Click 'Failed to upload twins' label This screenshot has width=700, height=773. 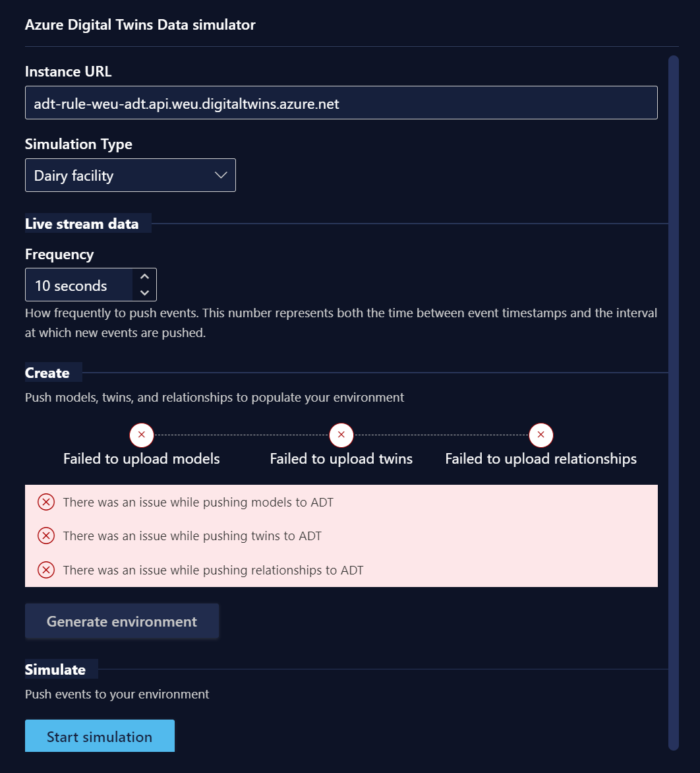tap(341, 458)
